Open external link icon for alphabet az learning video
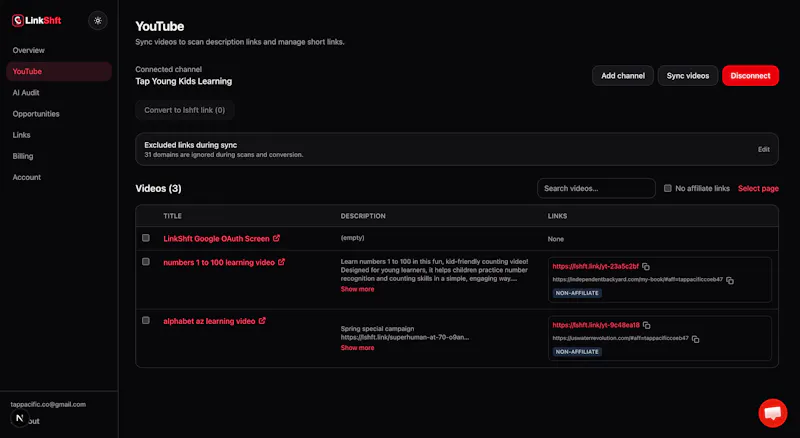This screenshot has height=438, width=800. point(262,321)
